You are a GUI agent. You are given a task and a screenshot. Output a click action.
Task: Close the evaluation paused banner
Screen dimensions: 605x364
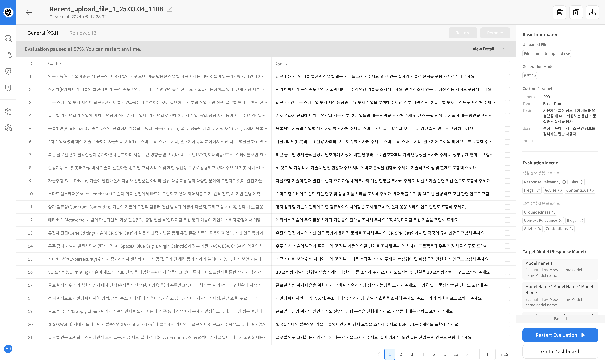[503, 49]
